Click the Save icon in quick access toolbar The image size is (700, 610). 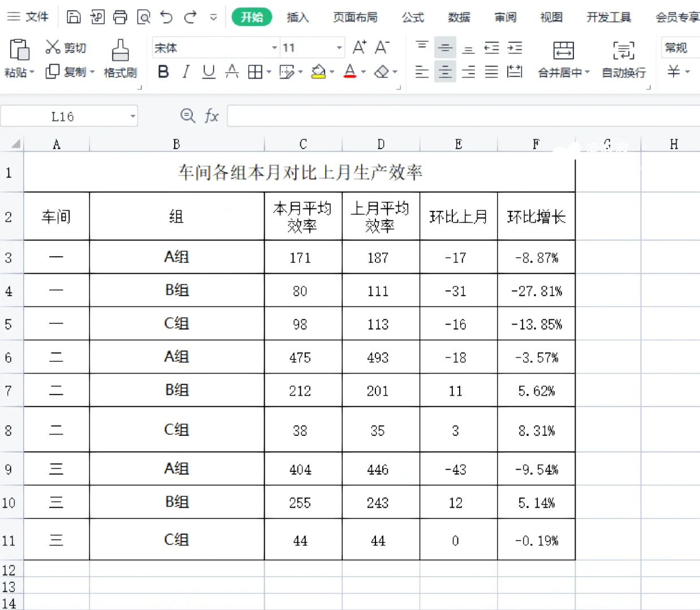click(74, 17)
